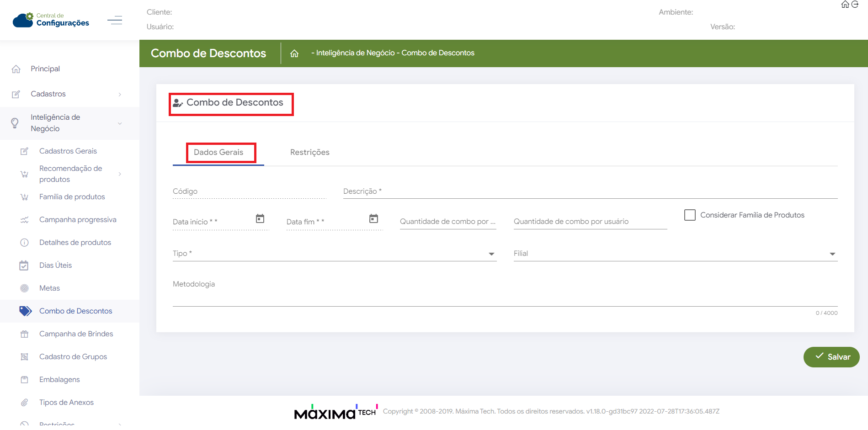Click the breadcrumb text 'Inteligência de Negócio - Combo de Descontos'
This screenshot has width=868, height=430.
coord(395,53)
